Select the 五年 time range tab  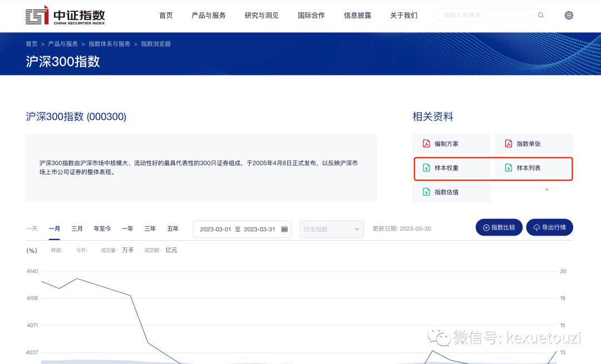(173, 228)
